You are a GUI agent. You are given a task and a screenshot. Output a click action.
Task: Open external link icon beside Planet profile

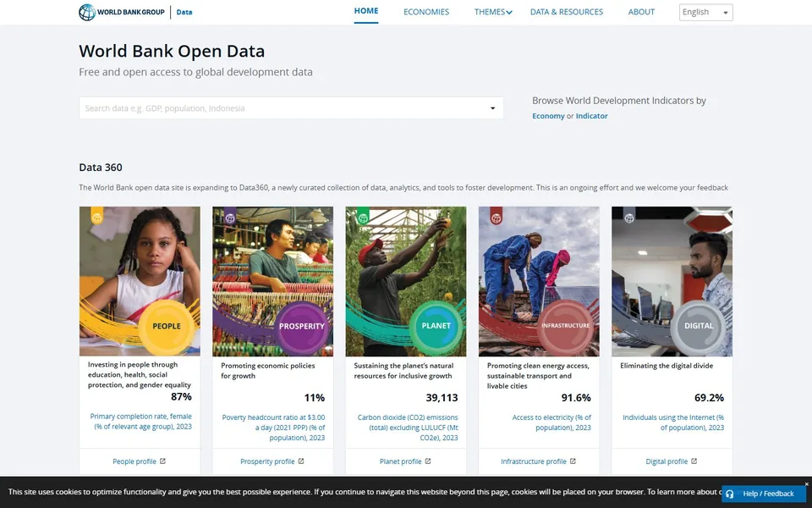428,461
